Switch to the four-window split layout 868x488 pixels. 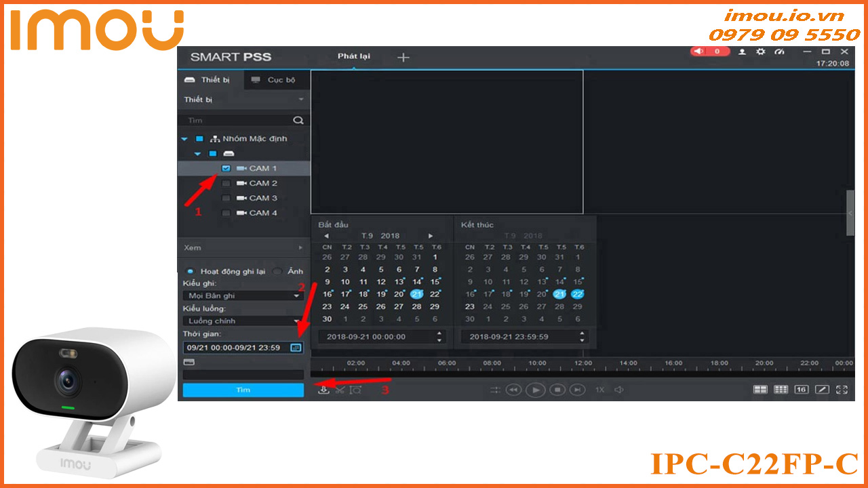click(760, 390)
